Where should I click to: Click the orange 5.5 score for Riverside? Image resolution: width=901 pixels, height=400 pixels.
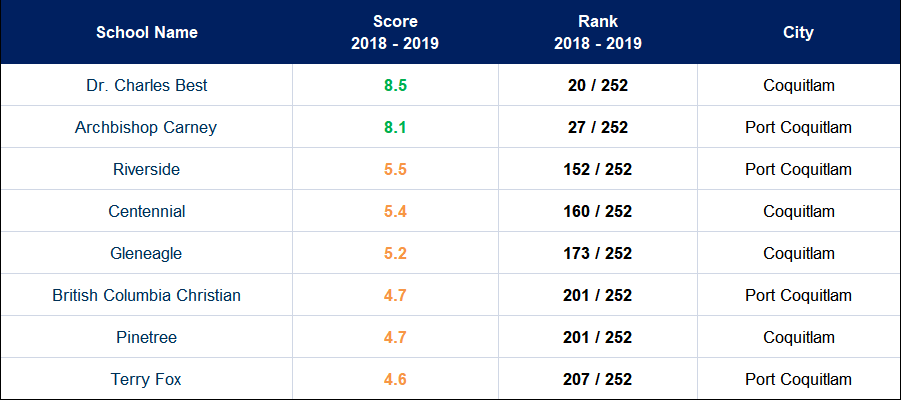395,169
